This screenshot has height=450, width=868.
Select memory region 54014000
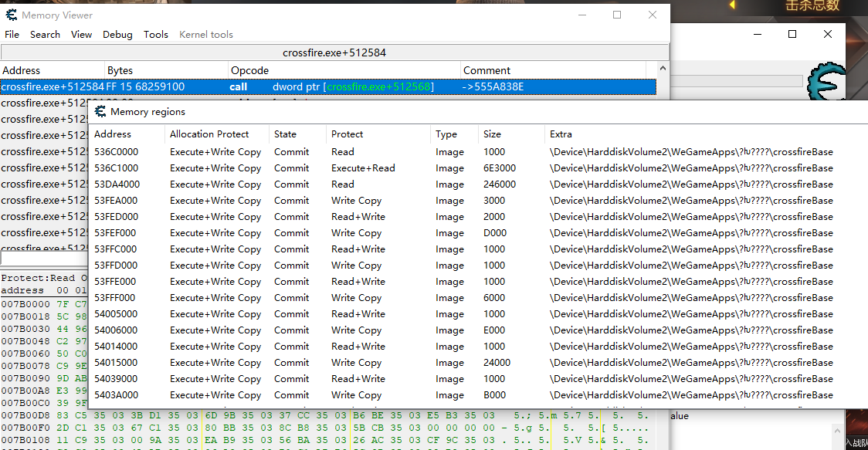116,347
